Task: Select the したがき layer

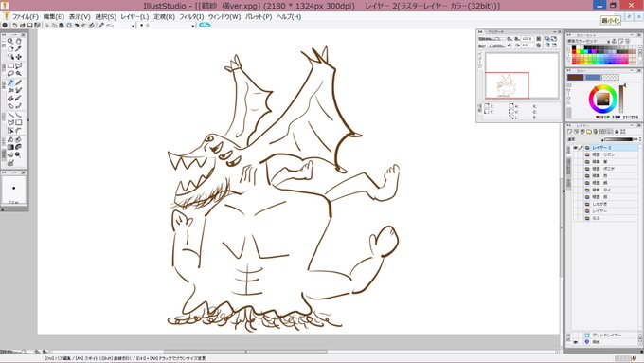Action: coord(612,204)
